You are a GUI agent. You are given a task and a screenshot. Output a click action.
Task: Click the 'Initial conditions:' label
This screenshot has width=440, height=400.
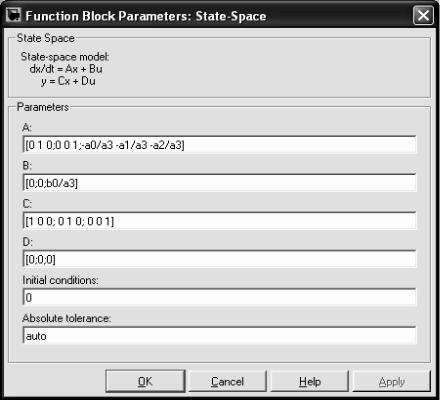(60, 280)
